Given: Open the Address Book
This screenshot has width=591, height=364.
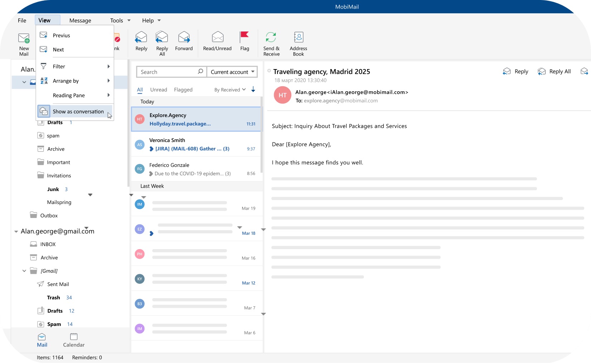Looking at the screenshot, I should [x=298, y=38].
